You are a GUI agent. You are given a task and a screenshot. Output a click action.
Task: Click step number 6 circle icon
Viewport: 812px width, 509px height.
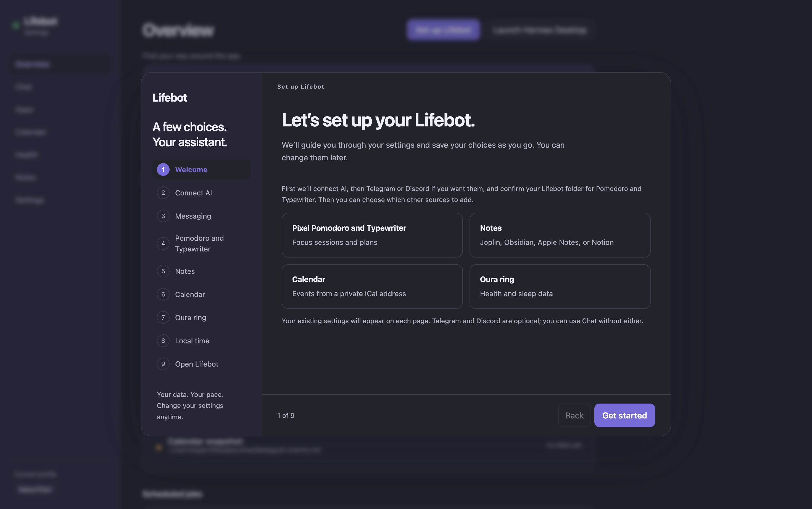coord(163,294)
